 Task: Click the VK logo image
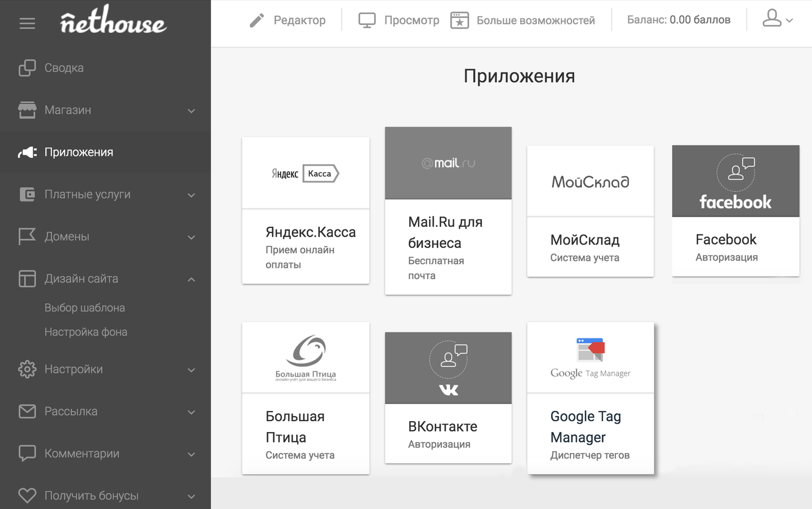click(448, 368)
